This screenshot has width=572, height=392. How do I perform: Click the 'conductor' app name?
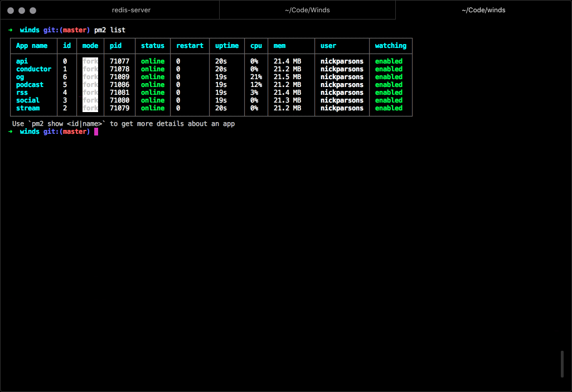(x=33, y=69)
